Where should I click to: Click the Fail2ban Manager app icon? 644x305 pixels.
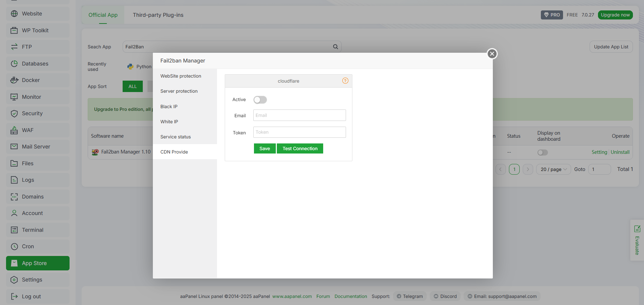(x=95, y=152)
